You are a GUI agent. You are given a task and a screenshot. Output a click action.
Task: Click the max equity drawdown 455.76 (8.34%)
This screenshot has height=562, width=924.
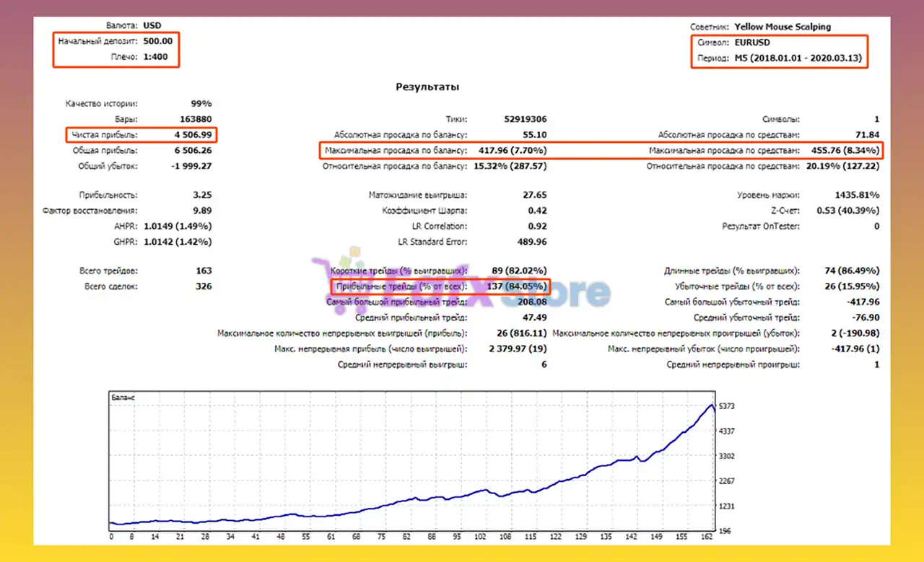tap(843, 151)
